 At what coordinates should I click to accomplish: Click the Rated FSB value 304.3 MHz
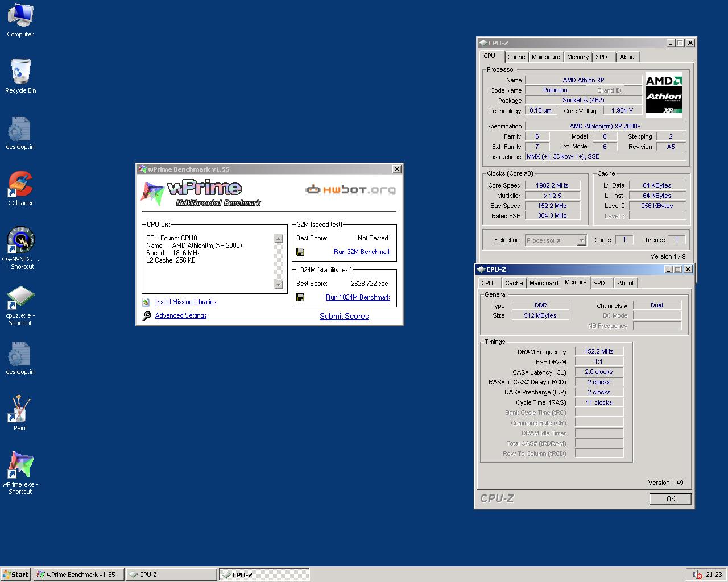tap(552, 216)
